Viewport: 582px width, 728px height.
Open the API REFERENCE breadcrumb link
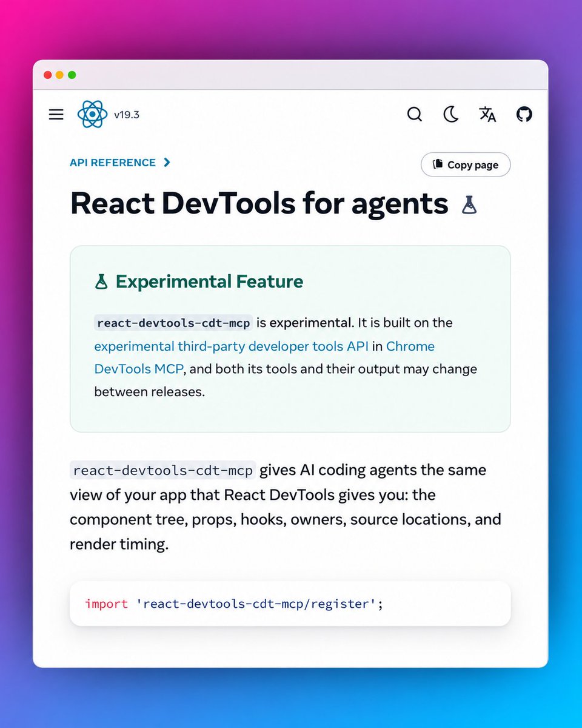113,163
